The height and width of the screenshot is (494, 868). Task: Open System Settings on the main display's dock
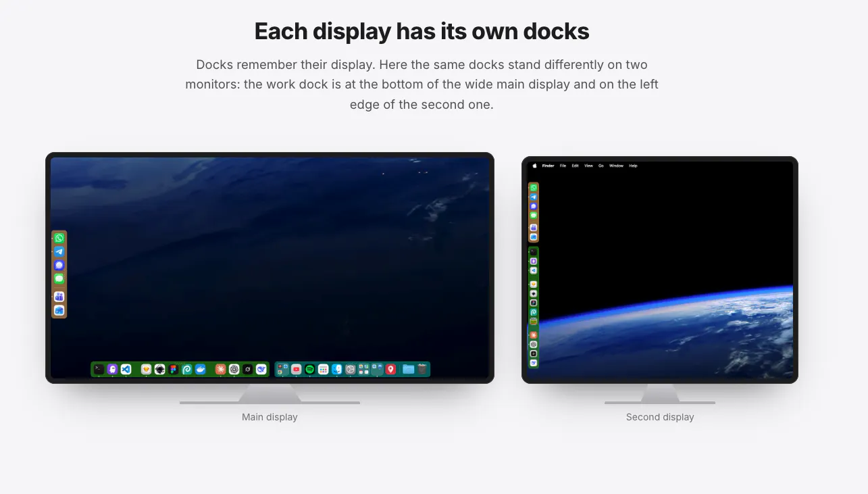[x=350, y=369]
